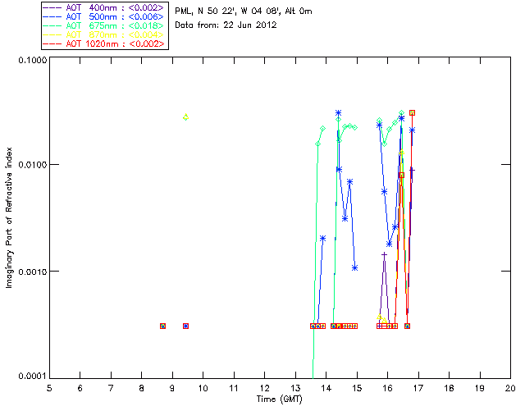Click the red dashed line sample in legend
This screenshot has height=420, width=525.
click(x=52, y=43)
